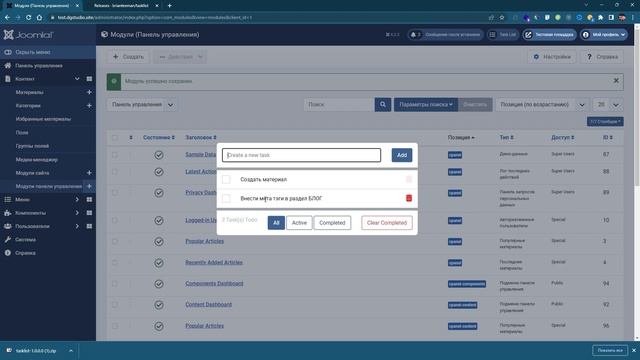
Task: Click the Joomla logo in header
Action: [x=29, y=35]
